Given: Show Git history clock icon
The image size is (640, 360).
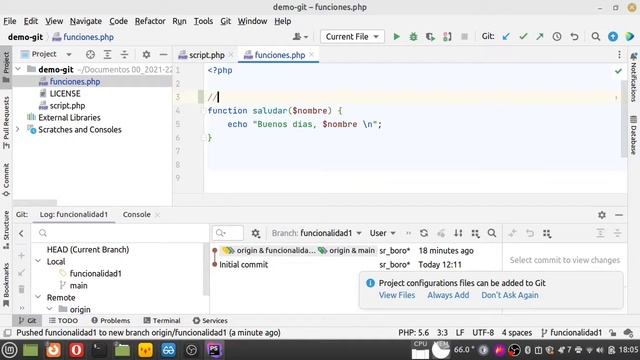Looking at the screenshot, I should pos(557,37).
